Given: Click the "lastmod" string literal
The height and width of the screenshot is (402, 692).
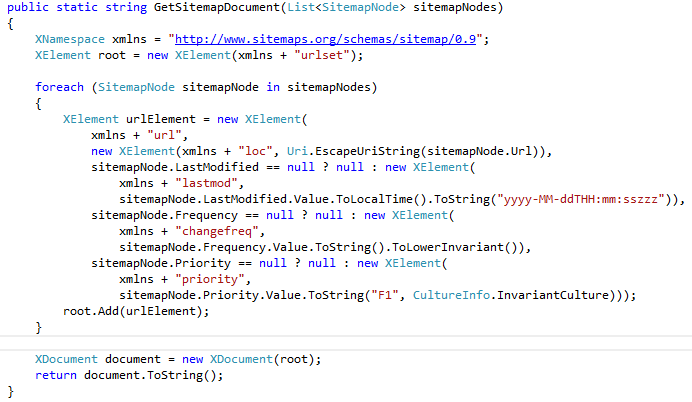Looking at the screenshot, I should coord(207,183).
